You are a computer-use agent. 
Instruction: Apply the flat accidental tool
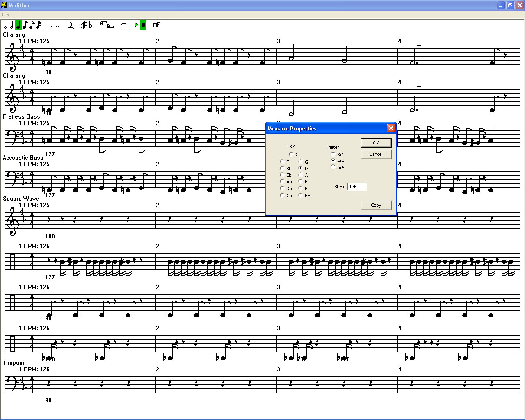[x=90, y=25]
